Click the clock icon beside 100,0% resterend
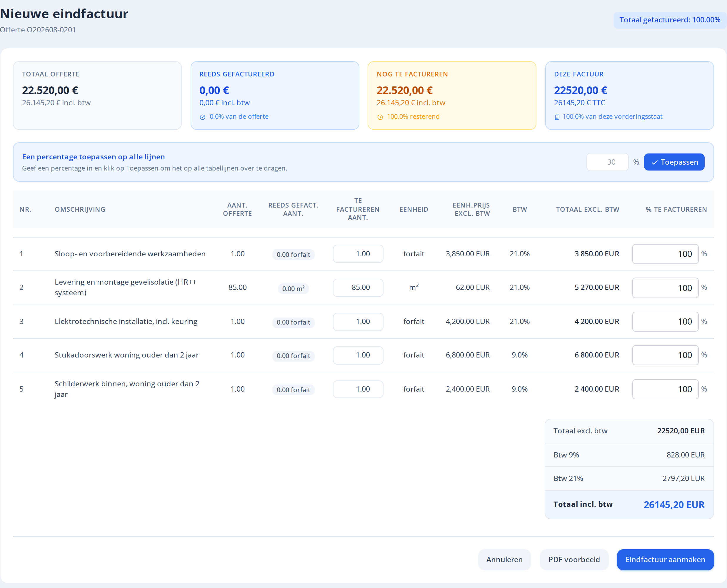 point(380,117)
